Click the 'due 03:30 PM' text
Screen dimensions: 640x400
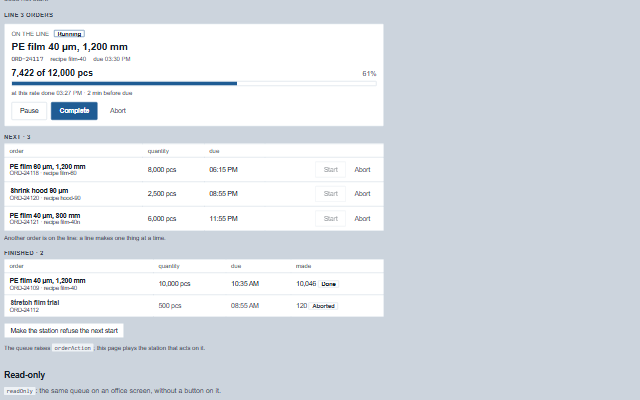click(x=112, y=59)
